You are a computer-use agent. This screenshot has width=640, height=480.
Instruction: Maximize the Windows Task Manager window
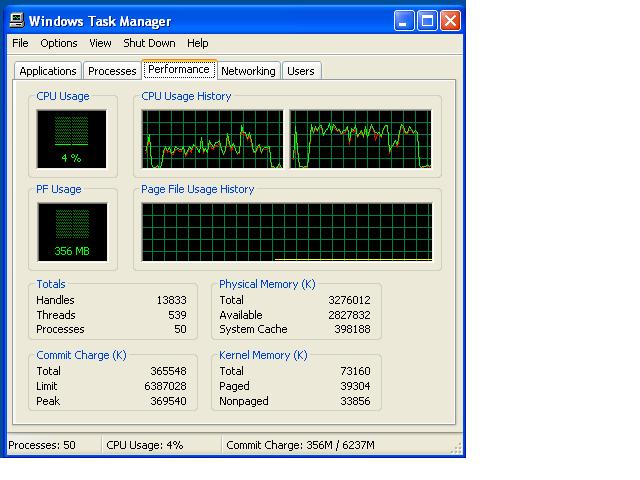(427, 20)
